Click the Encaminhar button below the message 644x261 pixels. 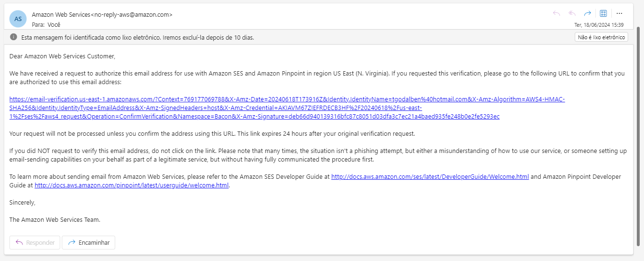click(x=88, y=242)
